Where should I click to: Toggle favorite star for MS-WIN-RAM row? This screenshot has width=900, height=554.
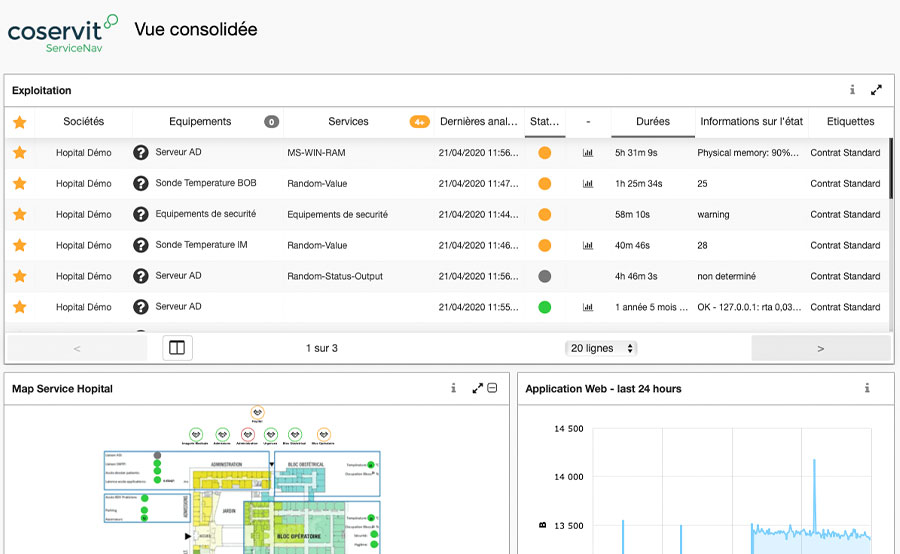point(20,152)
